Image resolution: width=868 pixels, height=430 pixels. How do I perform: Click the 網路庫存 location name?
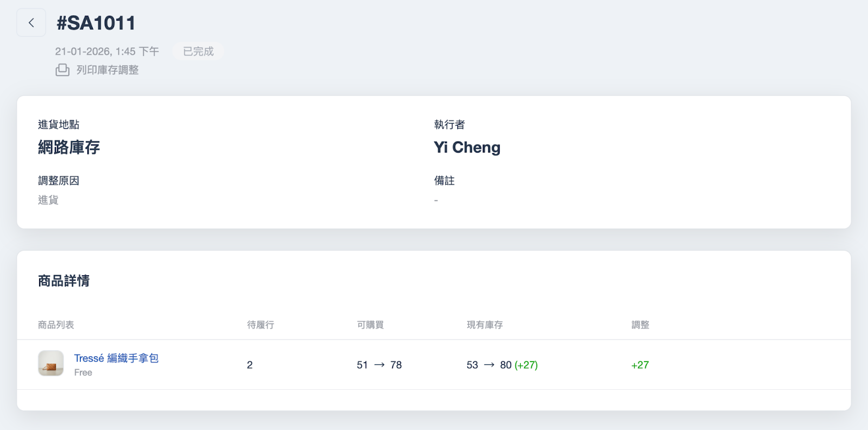pos(69,147)
